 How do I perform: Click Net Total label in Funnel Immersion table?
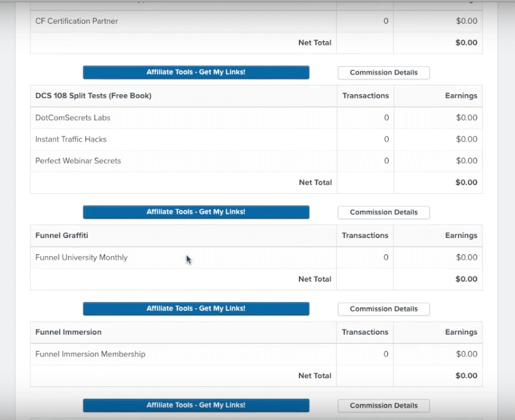click(x=314, y=376)
